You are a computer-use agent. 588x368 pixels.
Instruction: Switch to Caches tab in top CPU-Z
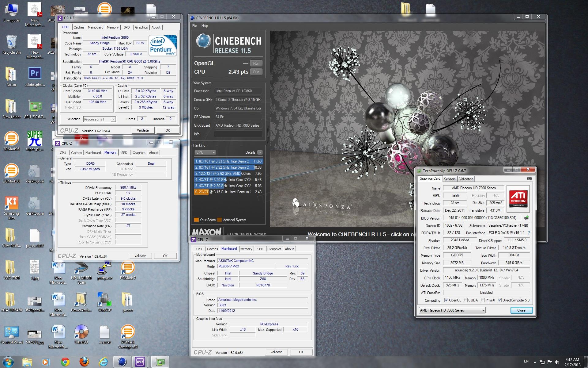click(79, 27)
